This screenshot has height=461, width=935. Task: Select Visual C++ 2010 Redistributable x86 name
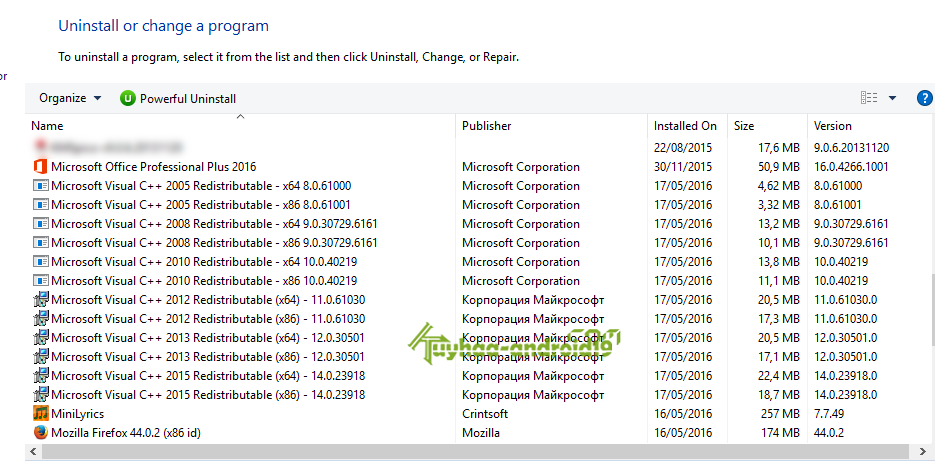coord(204,281)
